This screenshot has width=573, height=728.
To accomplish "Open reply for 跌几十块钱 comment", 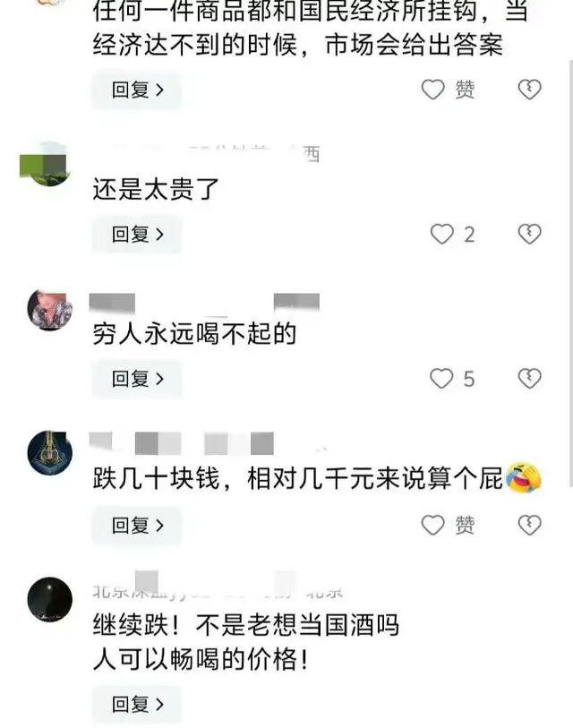I will [136, 526].
